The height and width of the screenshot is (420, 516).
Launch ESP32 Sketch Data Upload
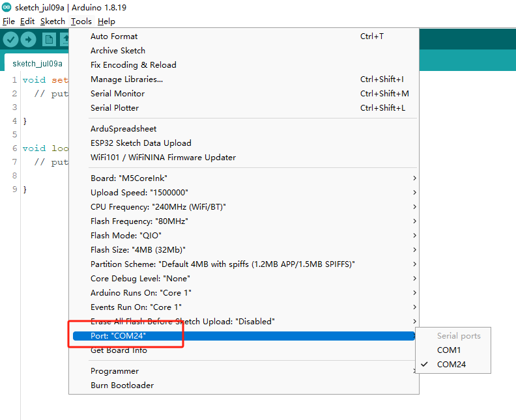pos(141,143)
